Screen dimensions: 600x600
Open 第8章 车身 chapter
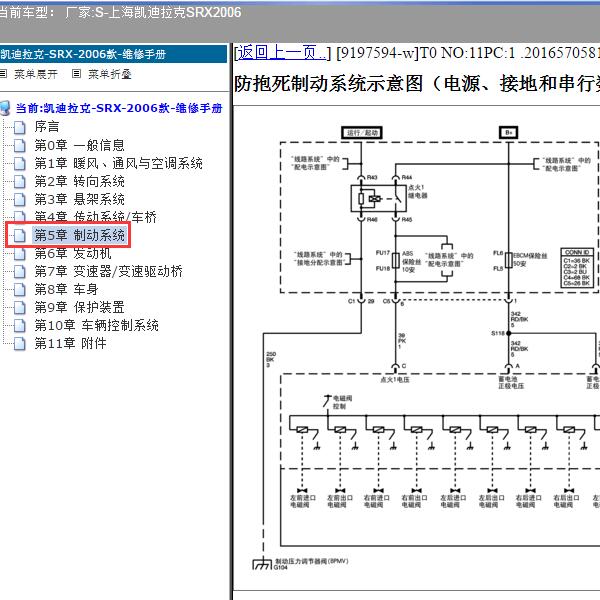[x=66, y=289]
